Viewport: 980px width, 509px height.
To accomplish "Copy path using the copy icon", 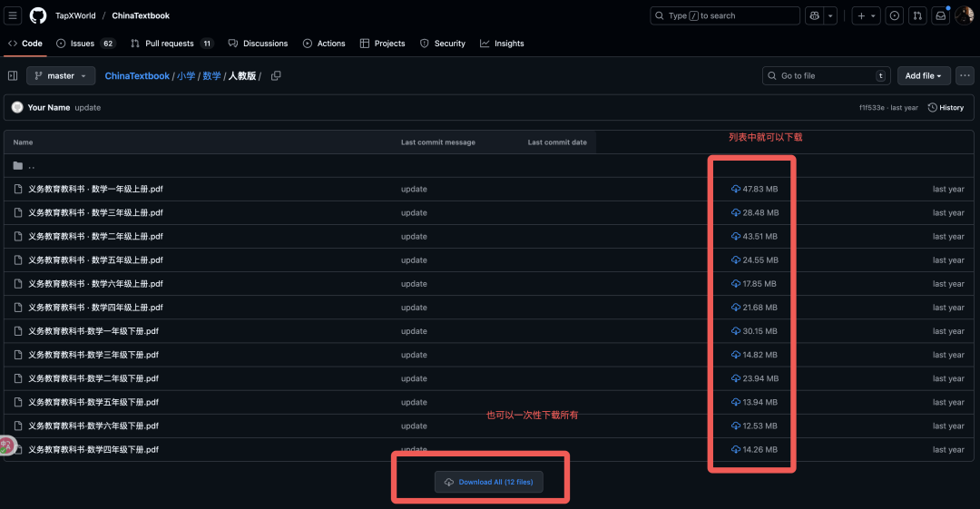I will 276,76.
